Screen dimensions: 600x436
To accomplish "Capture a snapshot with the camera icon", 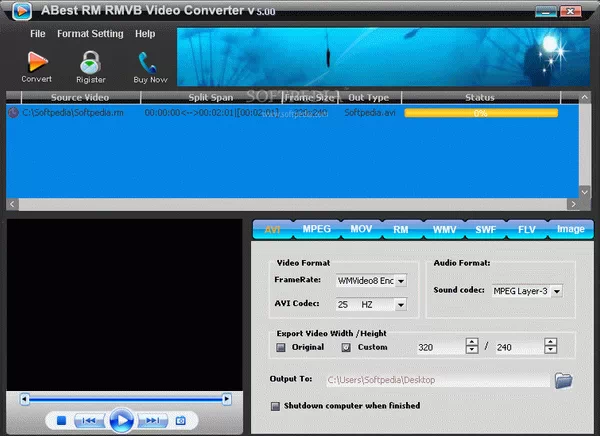I will coord(181,420).
